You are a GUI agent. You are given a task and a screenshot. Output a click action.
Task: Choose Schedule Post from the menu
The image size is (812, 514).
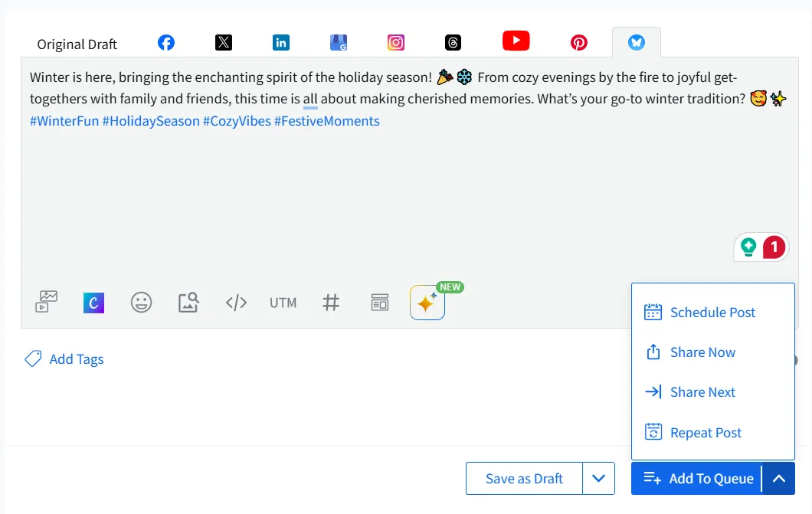pos(712,312)
